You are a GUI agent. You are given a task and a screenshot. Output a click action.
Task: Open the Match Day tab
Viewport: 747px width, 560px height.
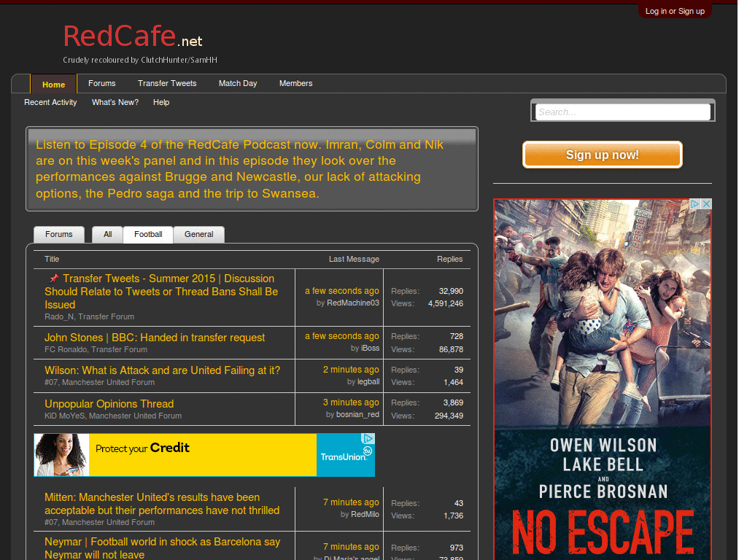(238, 83)
